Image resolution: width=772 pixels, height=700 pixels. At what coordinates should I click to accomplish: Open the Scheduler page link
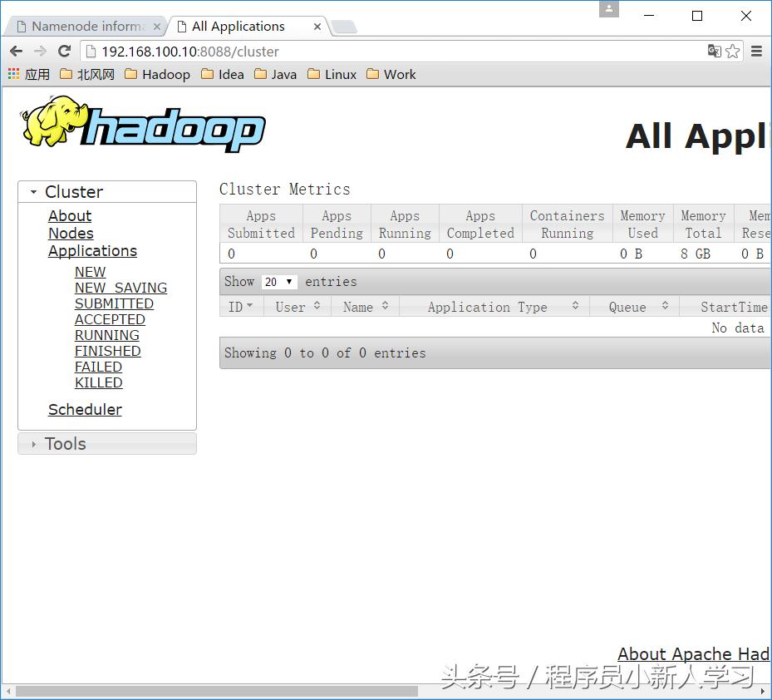point(85,410)
